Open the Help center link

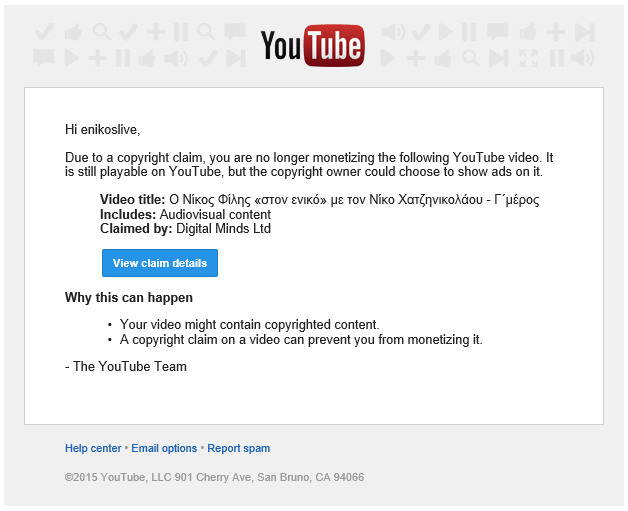[x=93, y=448]
